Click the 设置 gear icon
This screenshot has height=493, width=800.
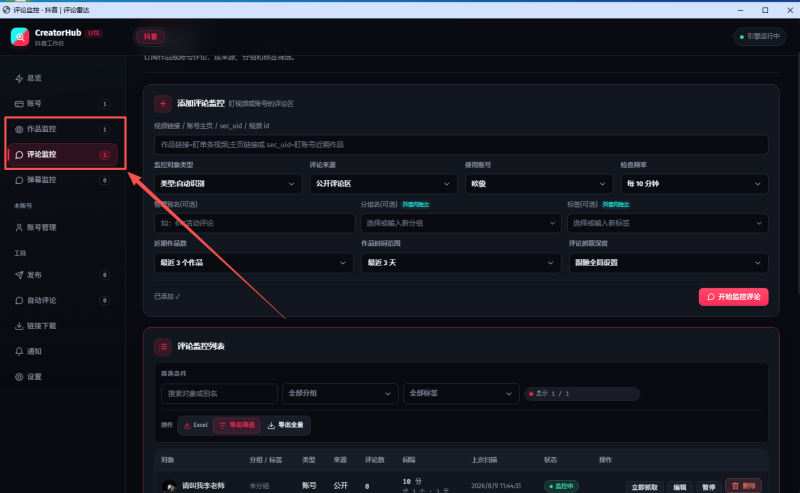pos(19,377)
